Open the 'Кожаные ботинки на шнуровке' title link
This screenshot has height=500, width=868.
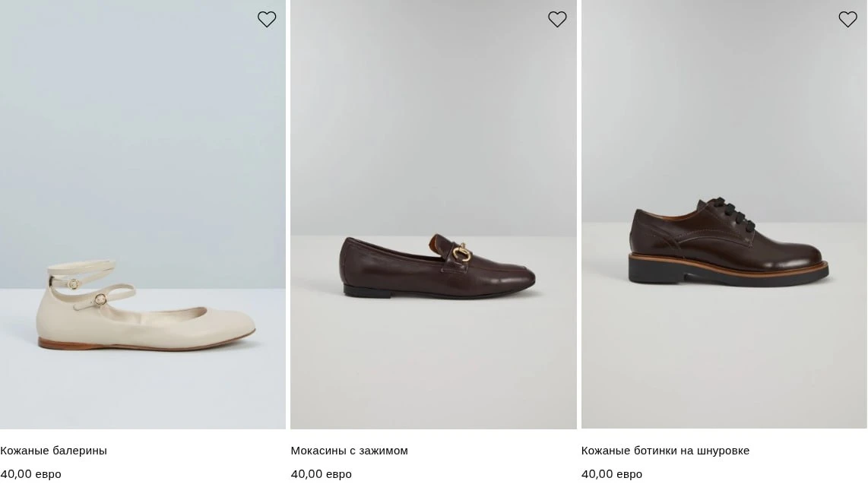click(665, 451)
